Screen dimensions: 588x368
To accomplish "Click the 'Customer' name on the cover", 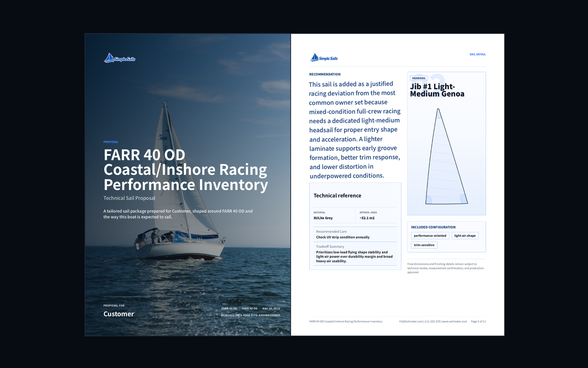I will 119,314.
